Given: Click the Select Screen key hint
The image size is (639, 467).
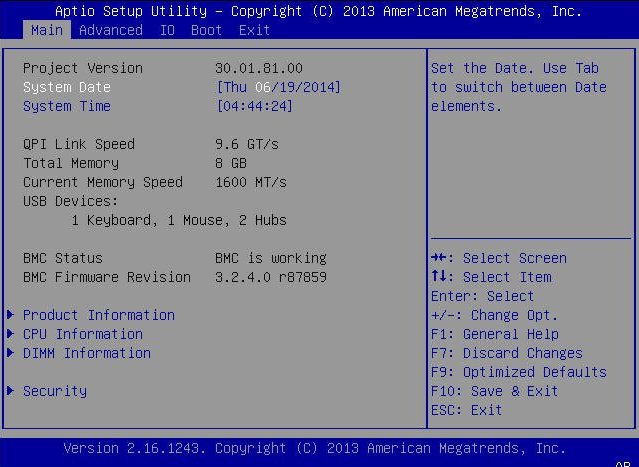Looking at the screenshot, I should [499, 258].
